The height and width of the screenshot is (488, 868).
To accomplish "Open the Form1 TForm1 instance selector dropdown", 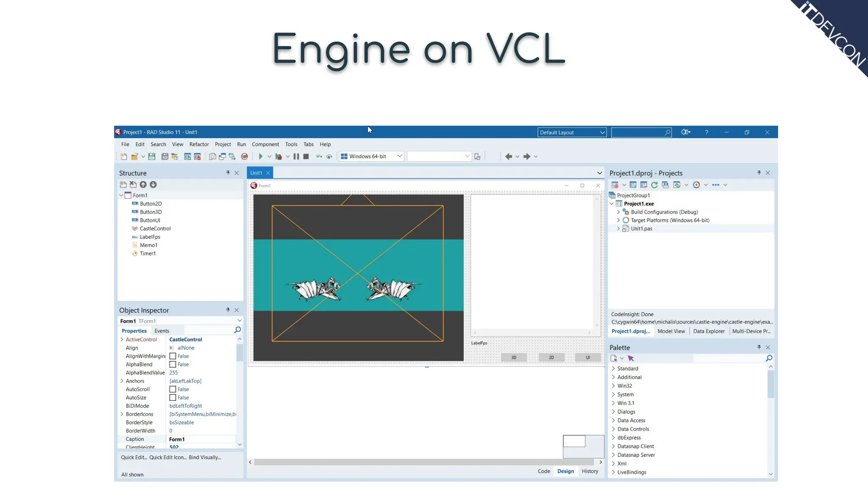I will click(239, 321).
